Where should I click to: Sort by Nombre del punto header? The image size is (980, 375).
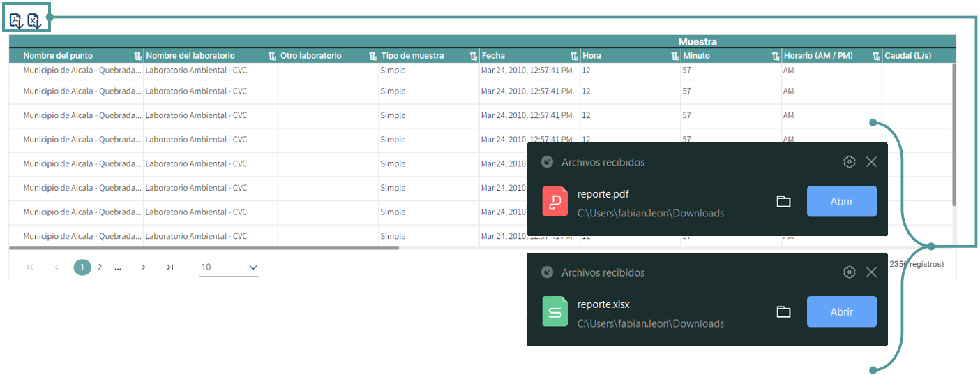tap(58, 56)
